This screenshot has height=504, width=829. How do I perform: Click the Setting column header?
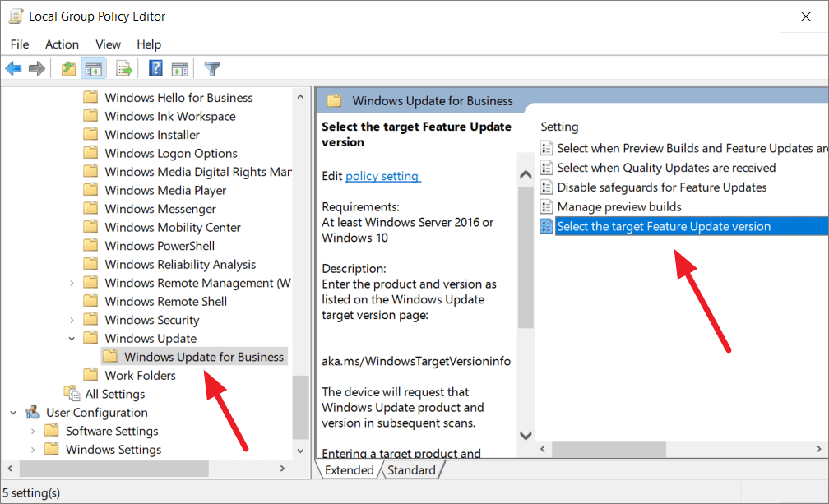point(559,127)
